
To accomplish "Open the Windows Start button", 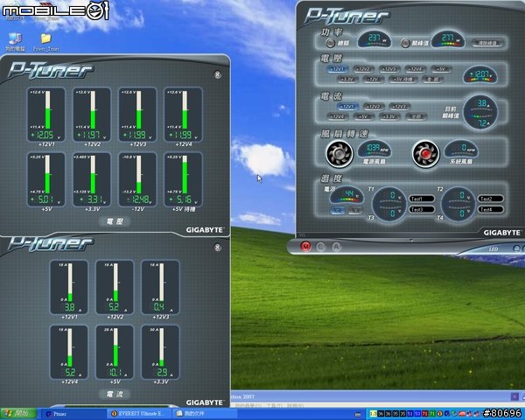I will click(18, 414).
